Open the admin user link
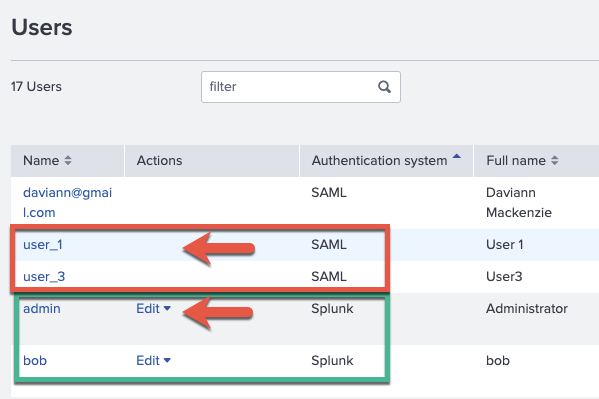Viewport: 599px width, 399px height. click(x=42, y=308)
